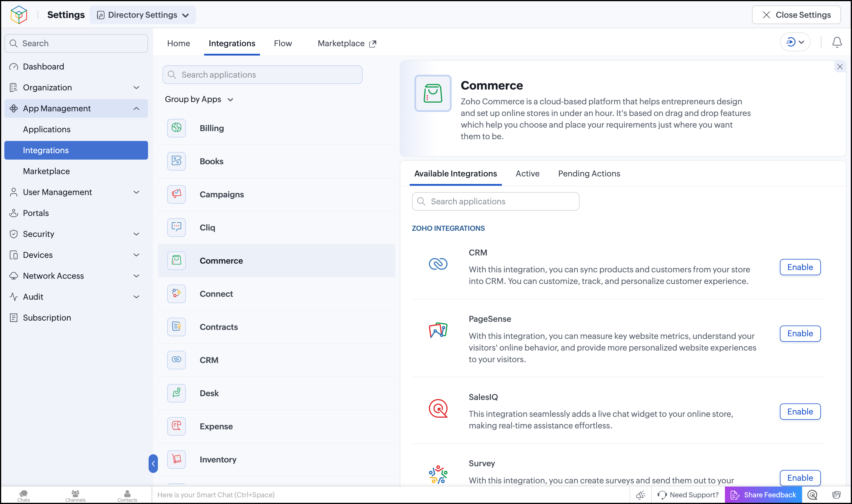
Task: Click the CRM icon in the apps list
Action: (176, 360)
